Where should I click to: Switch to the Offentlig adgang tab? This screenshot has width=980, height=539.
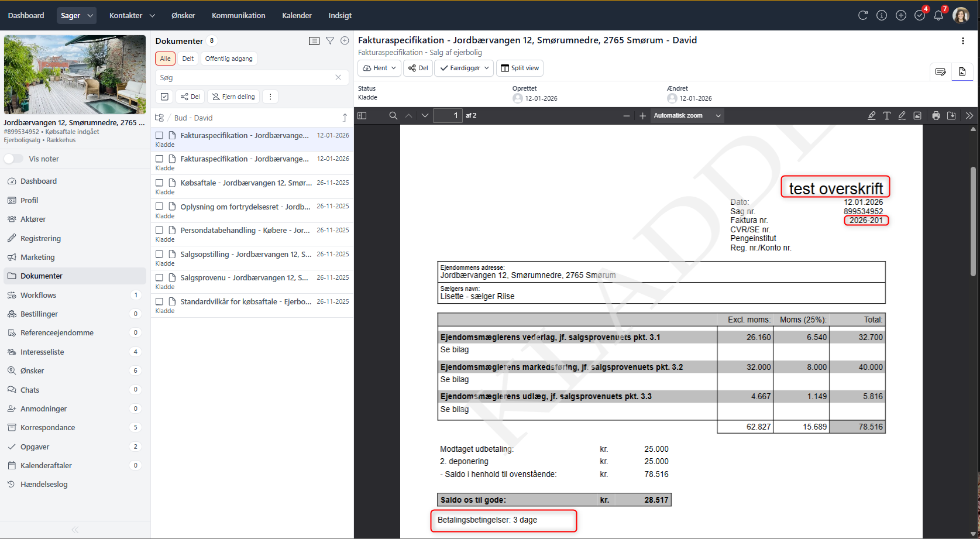tap(229, 59)
